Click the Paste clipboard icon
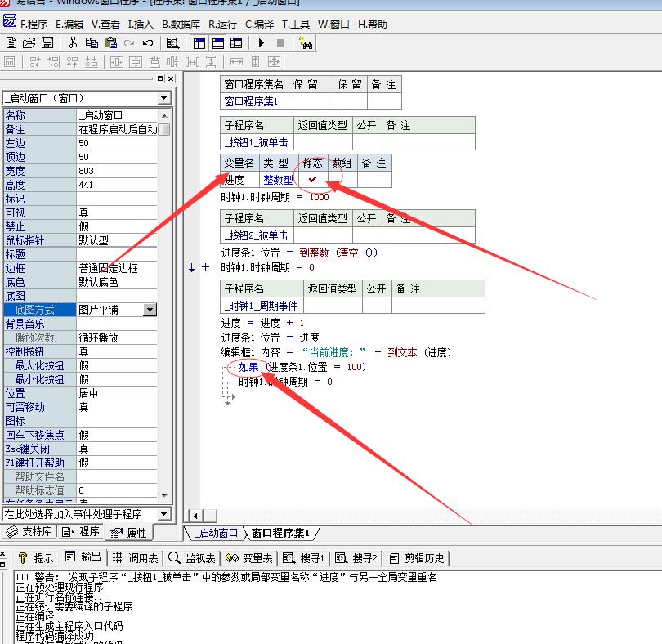This screenshot has height=644, width=662. pos(110,42)
